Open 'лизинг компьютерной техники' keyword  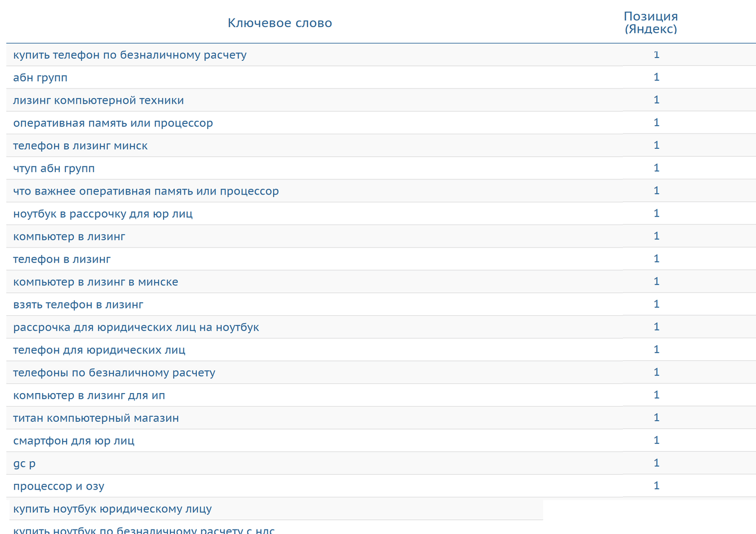(x=98, y=100)
